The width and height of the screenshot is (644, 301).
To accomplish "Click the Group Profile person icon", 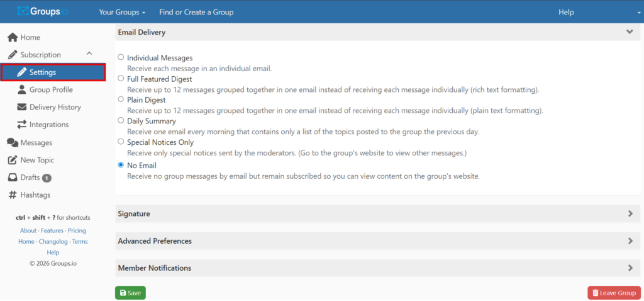I will tap(22, 89).
